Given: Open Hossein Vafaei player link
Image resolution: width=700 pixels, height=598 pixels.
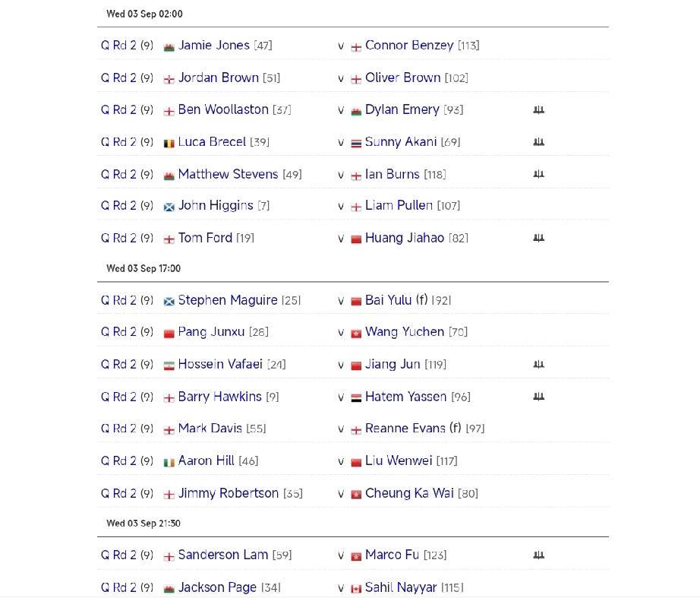Looking at the screenshot, I should [220, 364].
